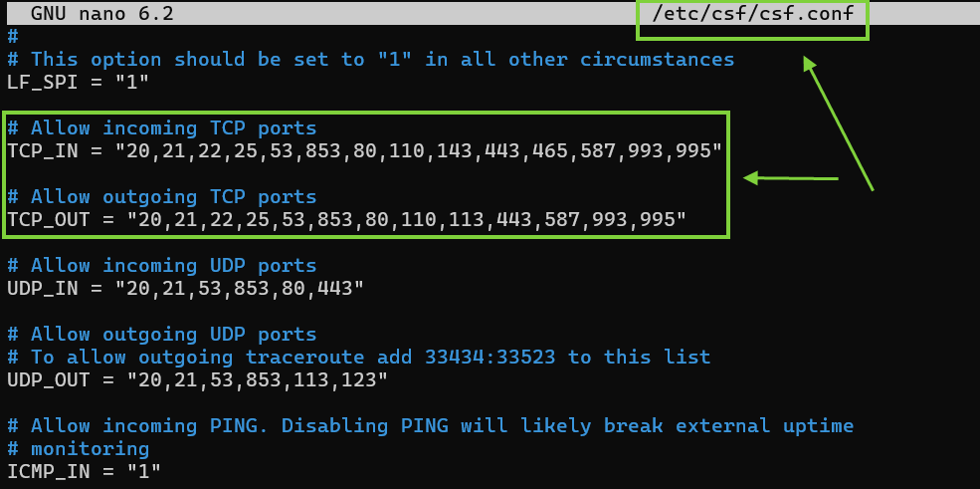The height and width of the screenshot is (489, 980).
Task: Click the TCP_OUT port list line
Action: 347,219
